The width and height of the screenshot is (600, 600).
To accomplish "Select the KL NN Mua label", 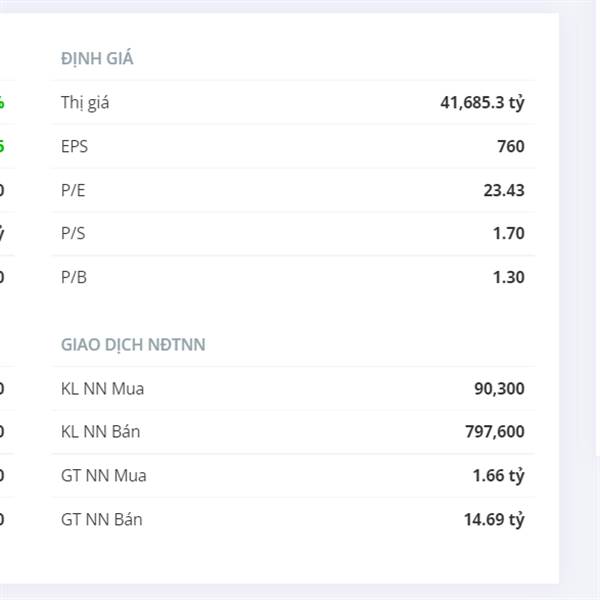I will (x=103, y=389).
